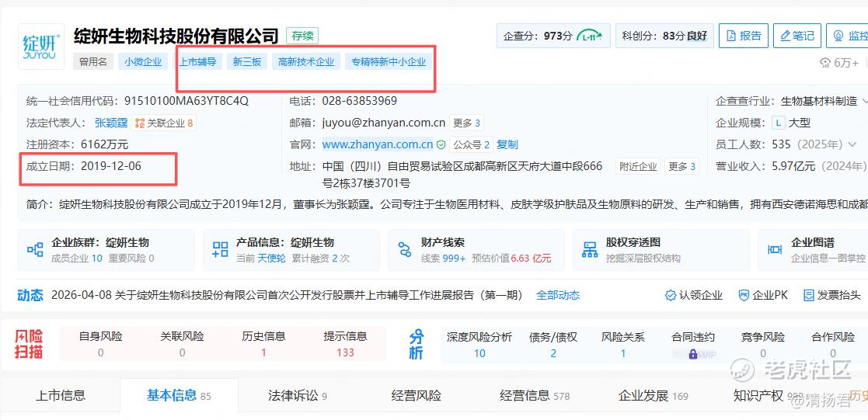Click the 绽妍 JUYOU company logo
Viewport: 868px width, 420px height.
coord(41,47)
